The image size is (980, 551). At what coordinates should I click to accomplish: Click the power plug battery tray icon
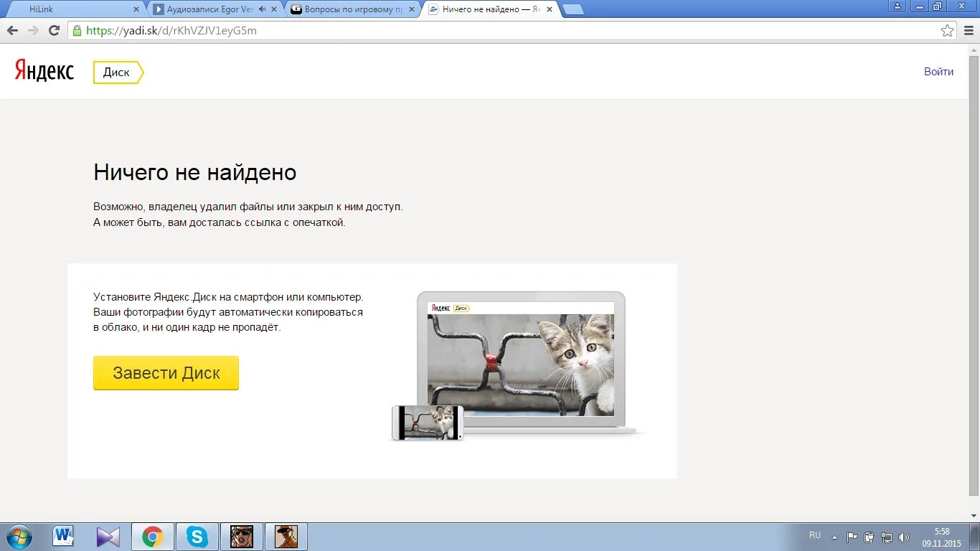pos(869,537)
